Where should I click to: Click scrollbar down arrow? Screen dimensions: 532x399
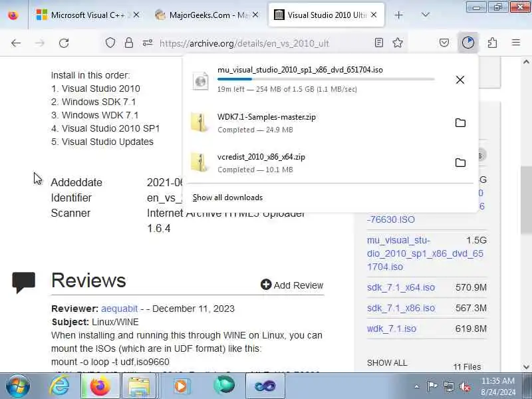pos(526,366)
